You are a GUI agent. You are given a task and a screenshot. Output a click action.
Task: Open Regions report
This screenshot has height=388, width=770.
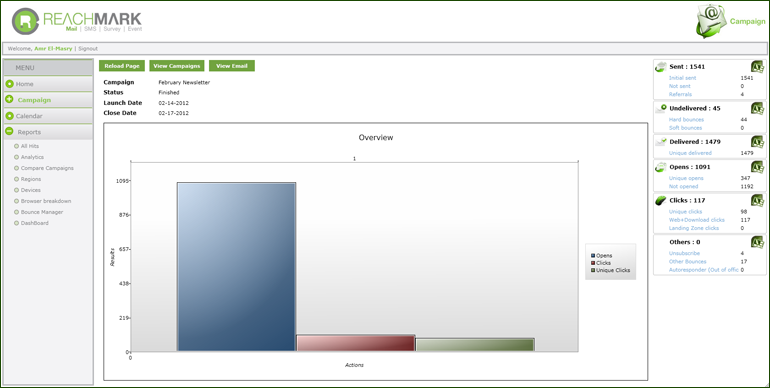[x=31, y=179]
